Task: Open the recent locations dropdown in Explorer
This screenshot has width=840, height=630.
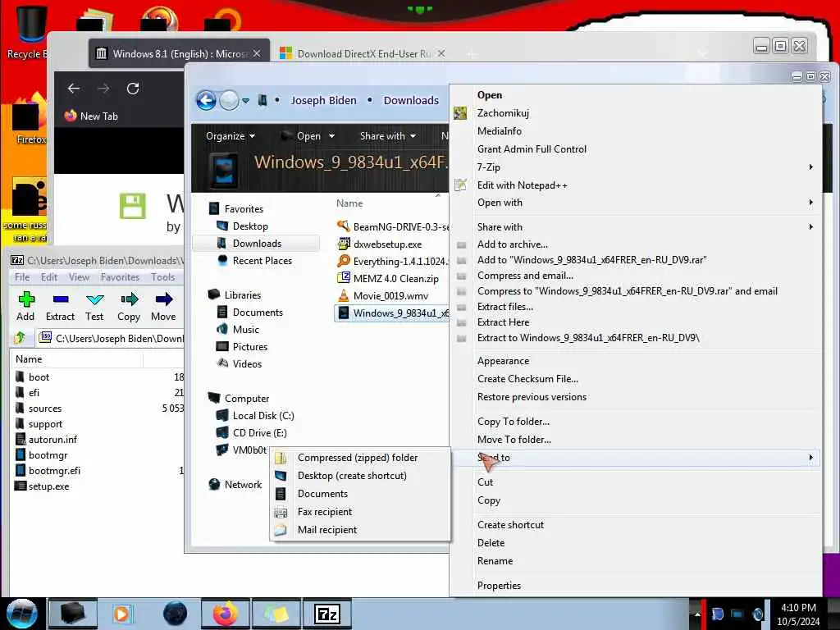Action: pyautogui.click(x=245, y=101)
